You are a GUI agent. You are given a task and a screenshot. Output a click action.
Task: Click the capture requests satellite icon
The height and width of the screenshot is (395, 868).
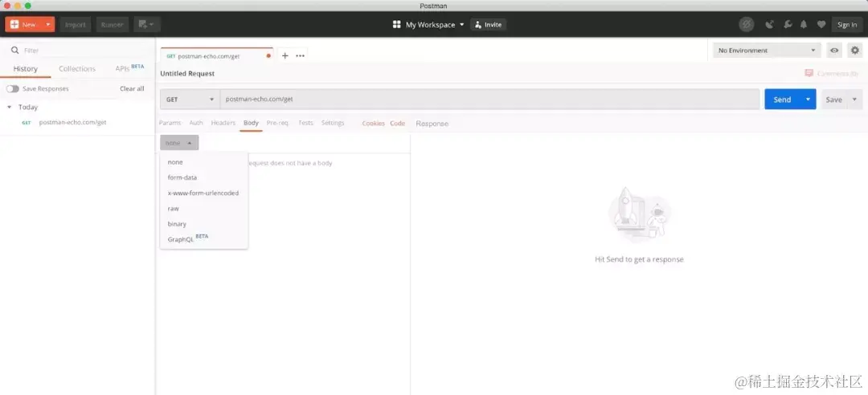click(x=769, y=24)
